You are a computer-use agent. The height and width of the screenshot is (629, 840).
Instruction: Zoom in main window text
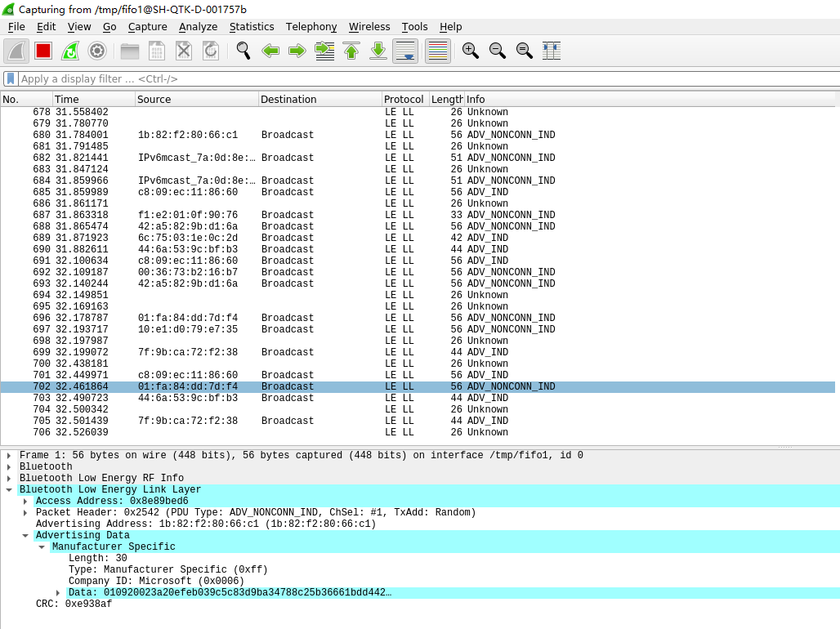click(x=471, y=51)
